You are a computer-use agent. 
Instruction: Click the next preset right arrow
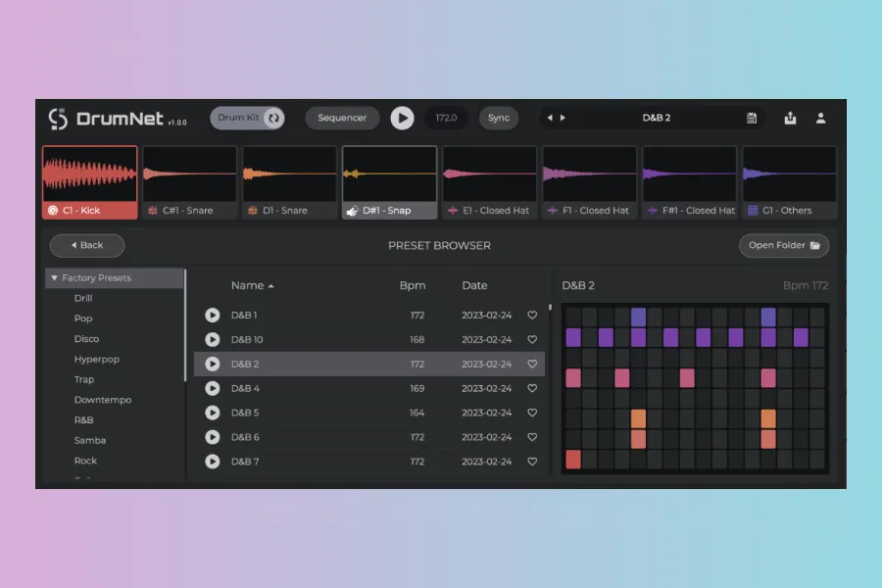(x=563, y=118)
